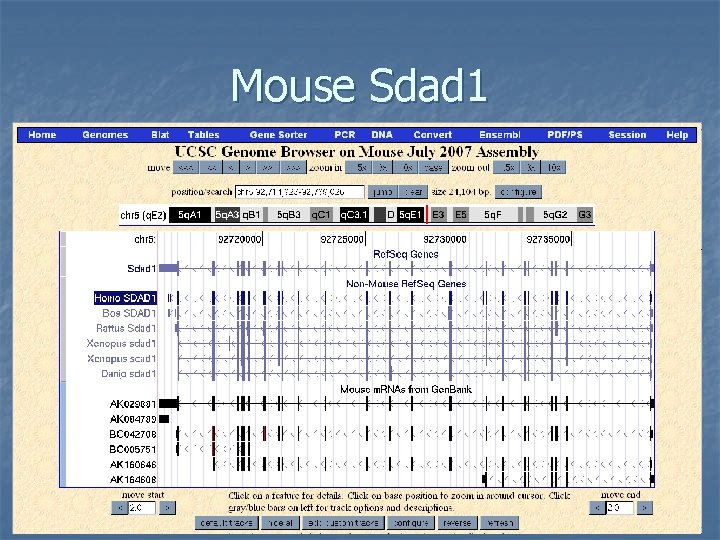The height and width of the screenshot is (540, 720).
Task: Move view far right with >>> button
Action: 293,168
